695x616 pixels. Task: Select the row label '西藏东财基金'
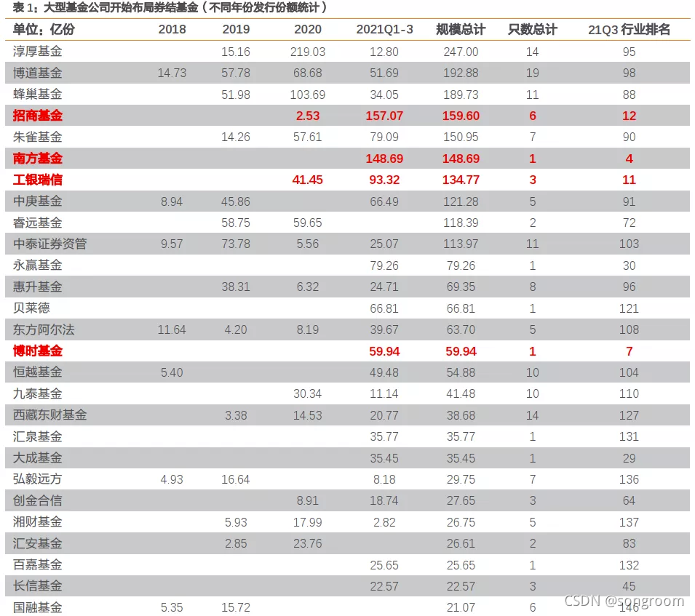tap(49, 415)
